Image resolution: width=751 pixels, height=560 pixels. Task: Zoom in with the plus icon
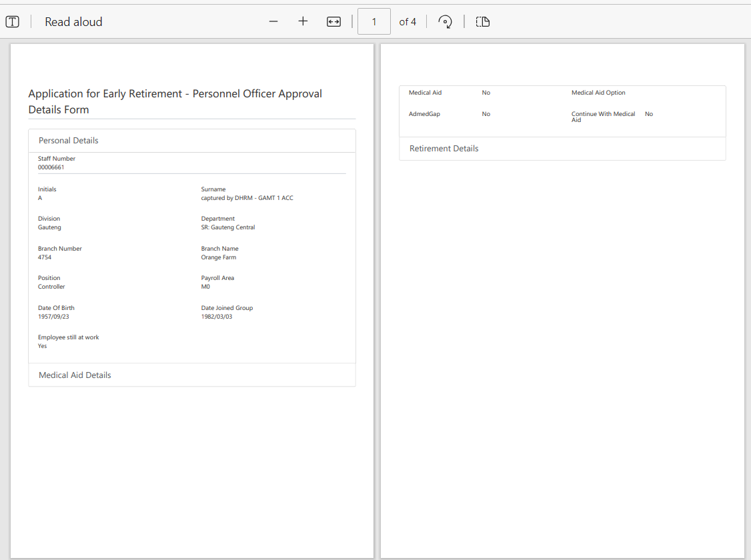[x=303, y=21]
